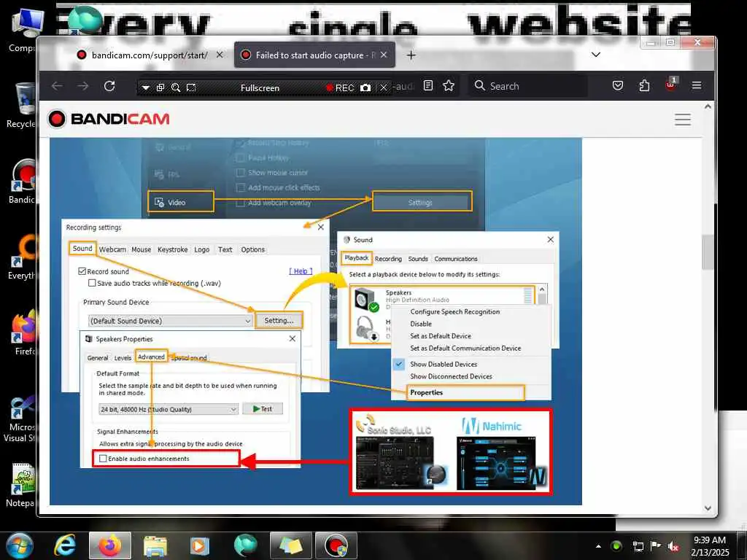Select the Recycle Bin desktop icon
Viewport: 747px width, 560px height.
(20, 106)
